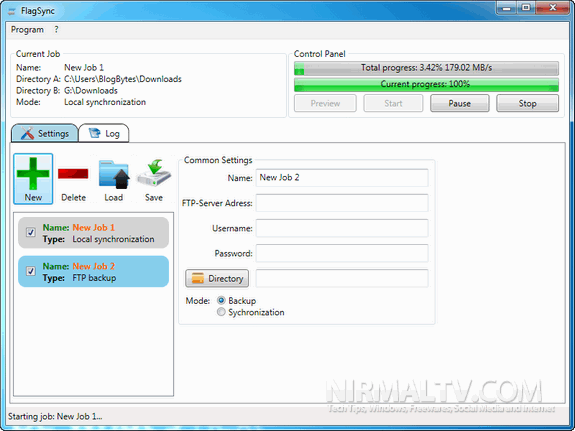This screenshot has width=575, height=431.
Task: Click the FlagSync title bar app icon
Action: [x=12, y=11]
